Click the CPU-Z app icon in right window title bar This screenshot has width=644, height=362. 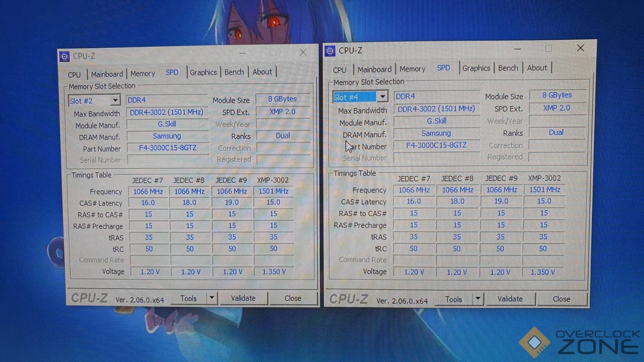point(330,51)
